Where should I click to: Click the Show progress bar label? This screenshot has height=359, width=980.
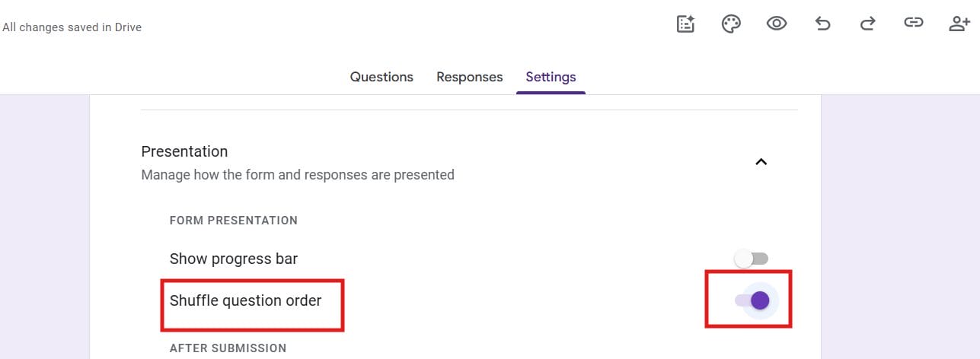pos(233,259)
